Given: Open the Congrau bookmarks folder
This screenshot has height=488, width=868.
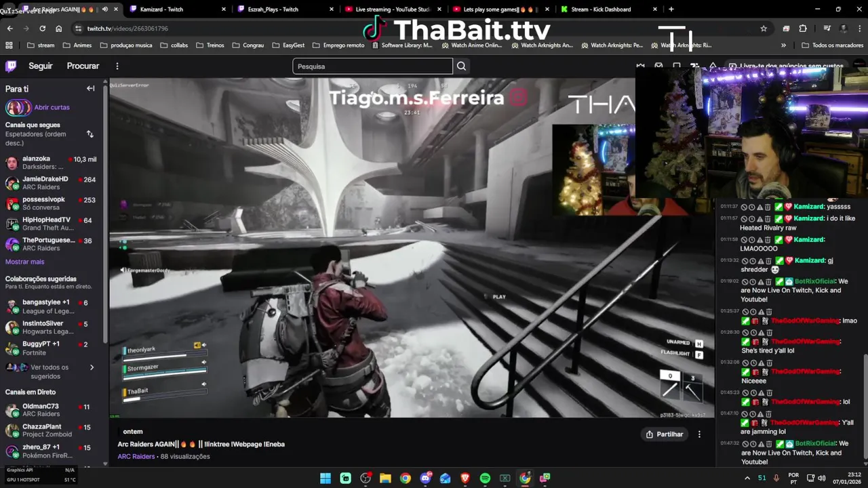Looking at the screenshot, I should (x=248, y=45).
